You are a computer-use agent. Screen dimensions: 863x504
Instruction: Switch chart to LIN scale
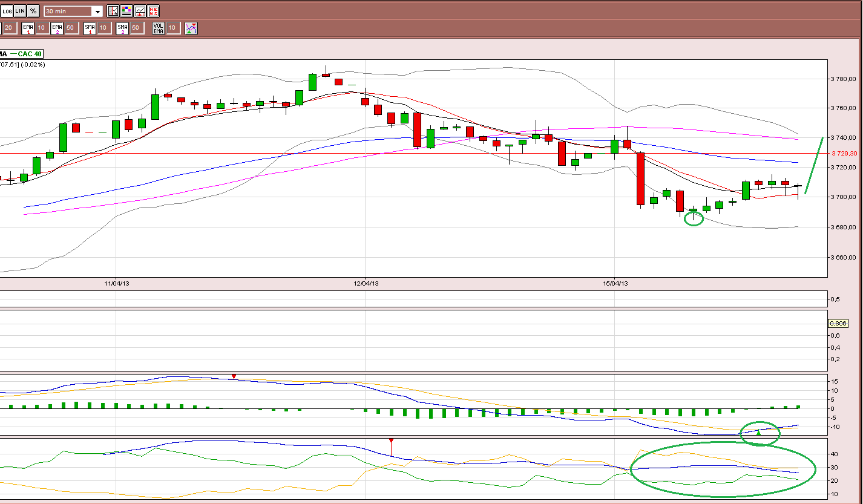pos(20,11)
